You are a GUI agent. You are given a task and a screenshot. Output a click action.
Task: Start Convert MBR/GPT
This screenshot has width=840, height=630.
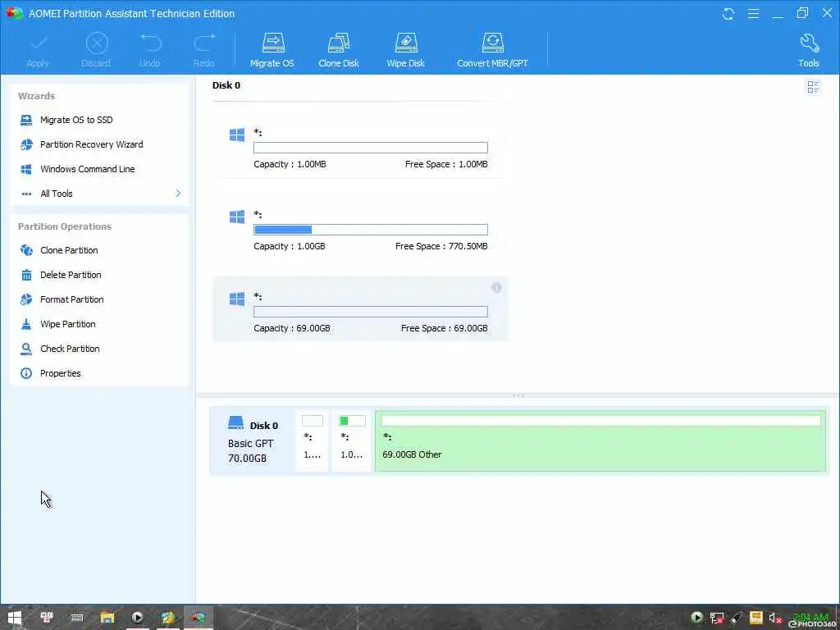(492, 51)
